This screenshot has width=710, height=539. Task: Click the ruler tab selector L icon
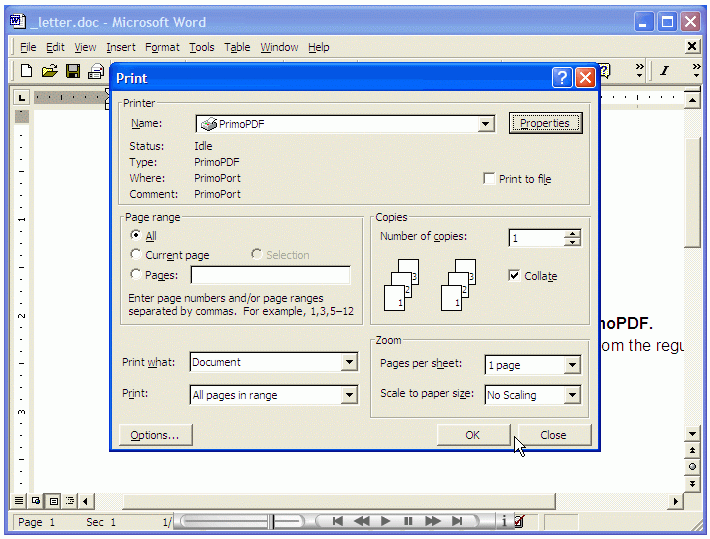point(22,97)
